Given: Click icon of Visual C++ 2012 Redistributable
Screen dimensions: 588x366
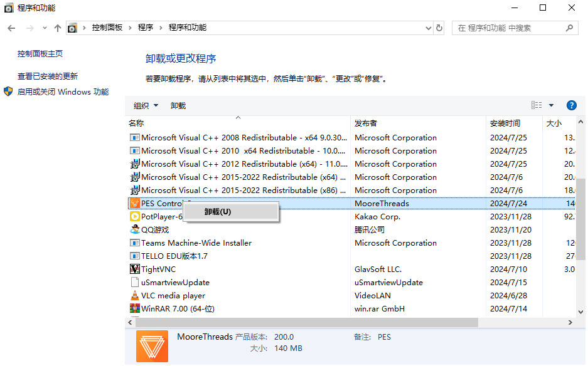Looking at the screenshot, I should click(135, 164).
